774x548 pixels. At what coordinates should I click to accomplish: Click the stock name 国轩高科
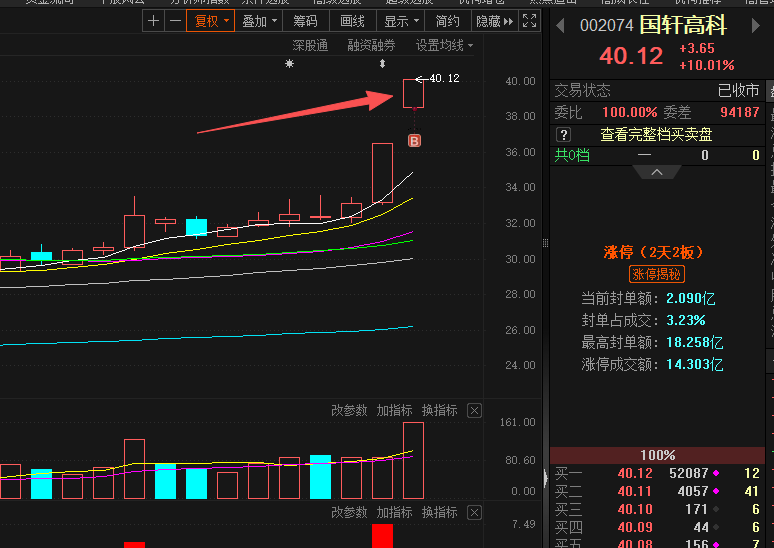pyautogui.click(x=683, y=25)
